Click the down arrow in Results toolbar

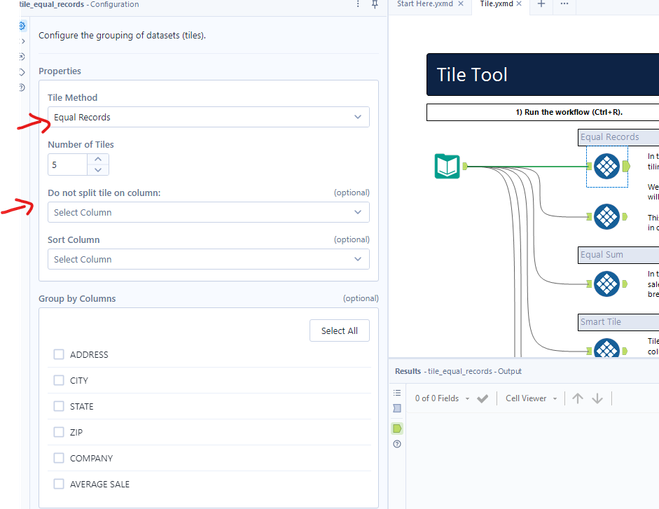pyautogui.click(x=597, y=398)
